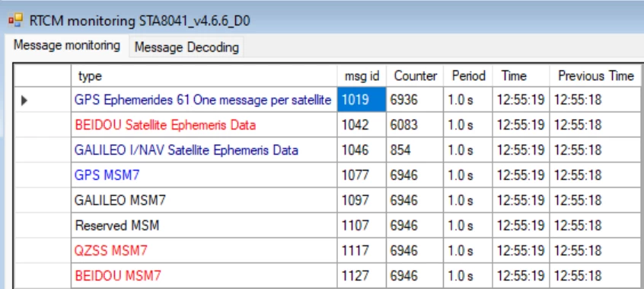This screenshot has width=644, height=289.
Task: Click the Counter cell showing 854
Action: click(415, 150)
